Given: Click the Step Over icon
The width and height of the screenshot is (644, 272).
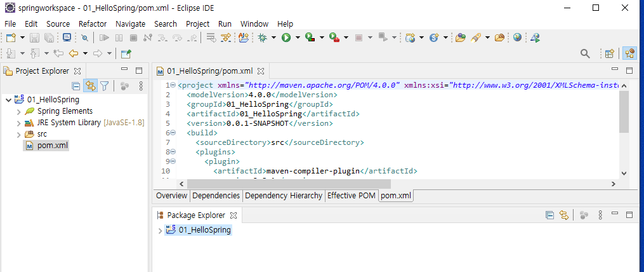Looking at the screenshot, I should pyautogui.click(x=177, y=38).
